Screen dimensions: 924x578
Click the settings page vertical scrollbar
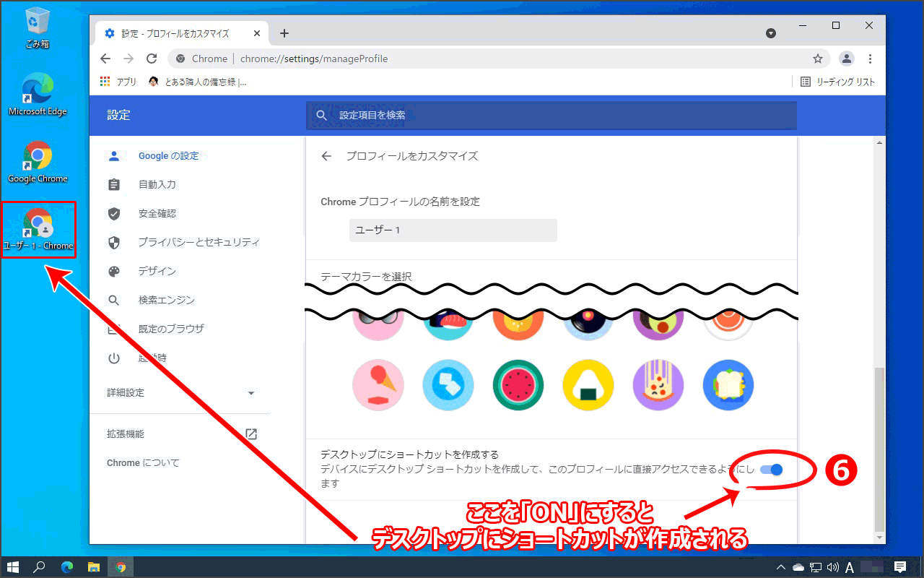(879, 448)
